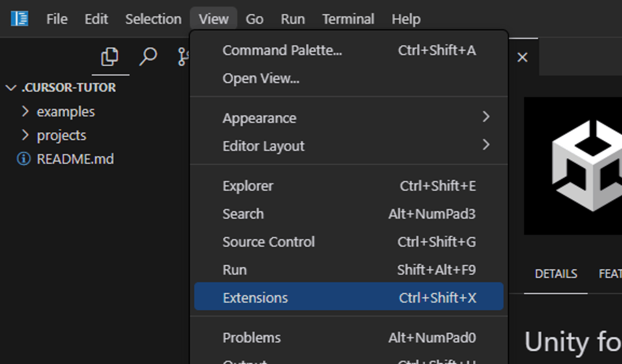
Task: Select the projects folder name
Action: [x=61, y=135]
